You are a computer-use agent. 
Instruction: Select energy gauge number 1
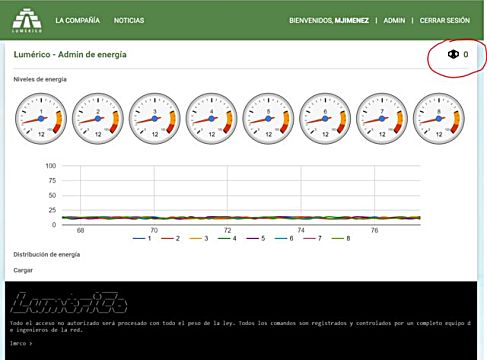pyautogui.click(x=41, y=119)
